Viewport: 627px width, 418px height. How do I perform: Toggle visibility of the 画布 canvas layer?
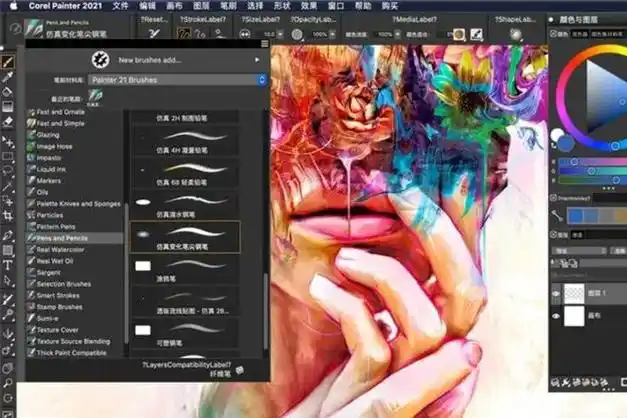point(557,316)
